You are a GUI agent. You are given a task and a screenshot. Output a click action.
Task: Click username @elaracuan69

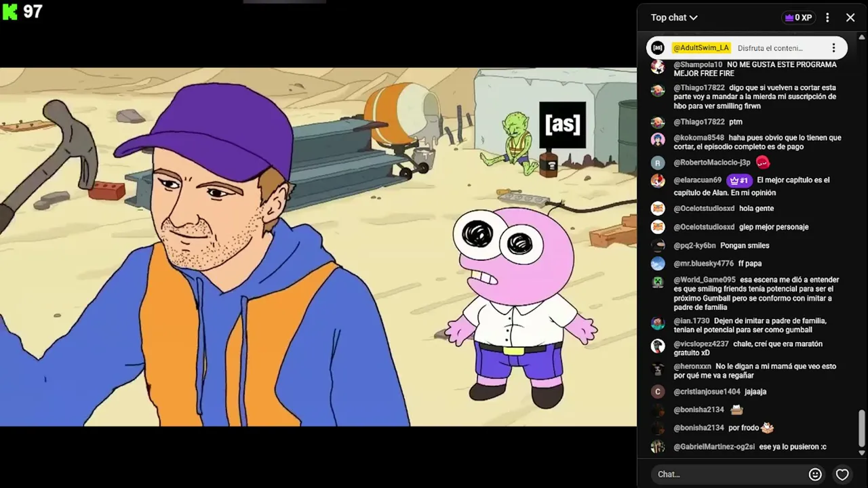(x=697, y=180)
